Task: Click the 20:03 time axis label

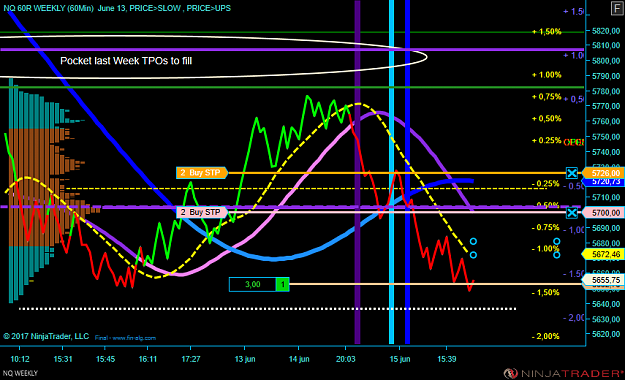Action: 346,359
